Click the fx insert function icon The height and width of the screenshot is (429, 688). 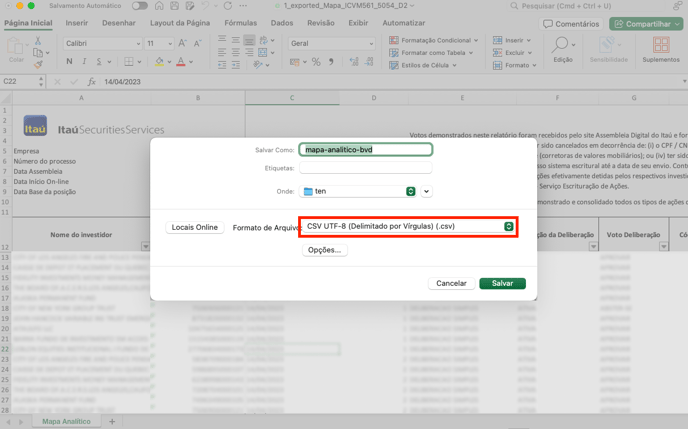tap(91, 82)
